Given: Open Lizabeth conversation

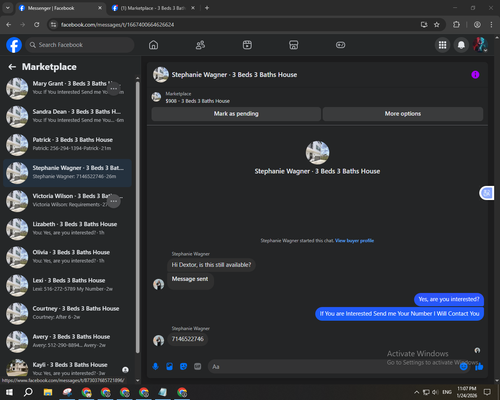Looking at the screenshot, I should [x=67, y=229].
